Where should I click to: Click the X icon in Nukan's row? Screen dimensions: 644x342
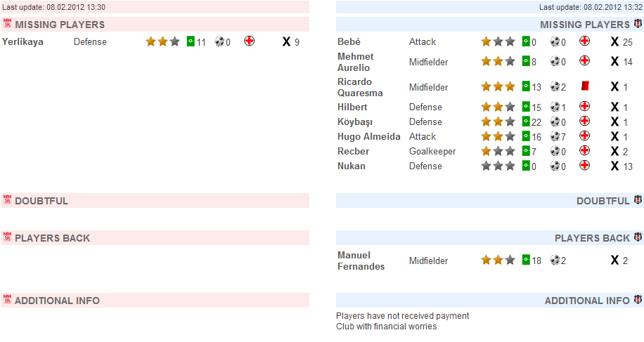(x=614, y=166)
